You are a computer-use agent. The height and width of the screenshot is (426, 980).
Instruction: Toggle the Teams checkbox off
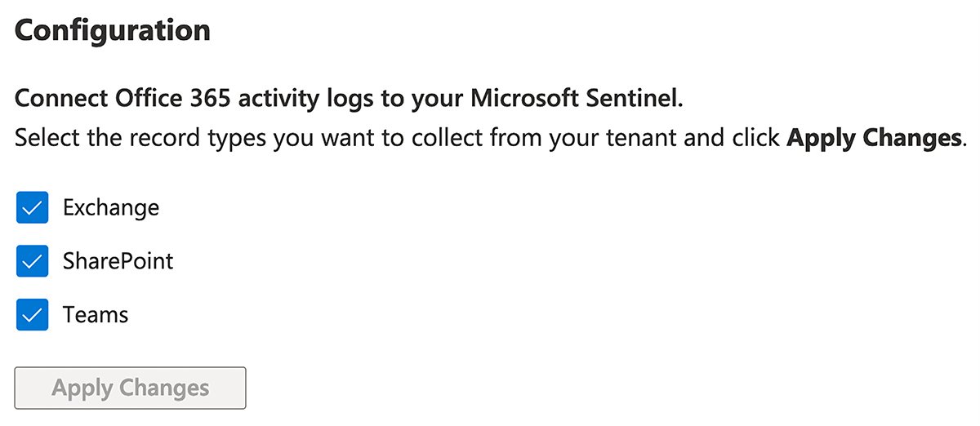[x=33, y=315]
